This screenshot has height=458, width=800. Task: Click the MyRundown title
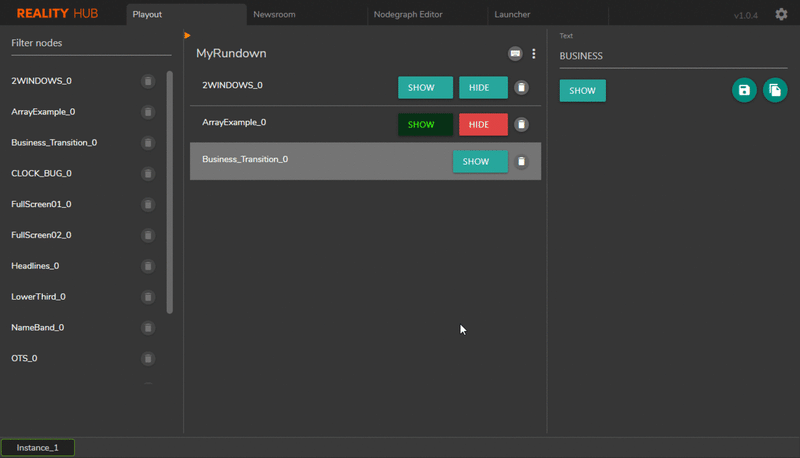tap(231, 54)
